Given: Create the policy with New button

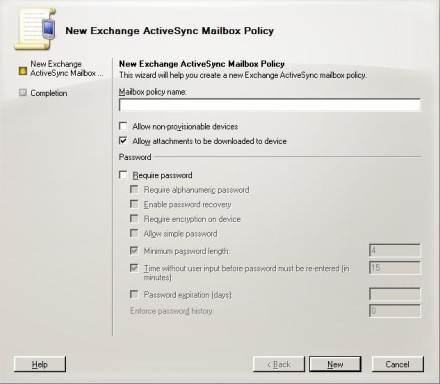Looking at the screenshot, I should tap(335, 364).
